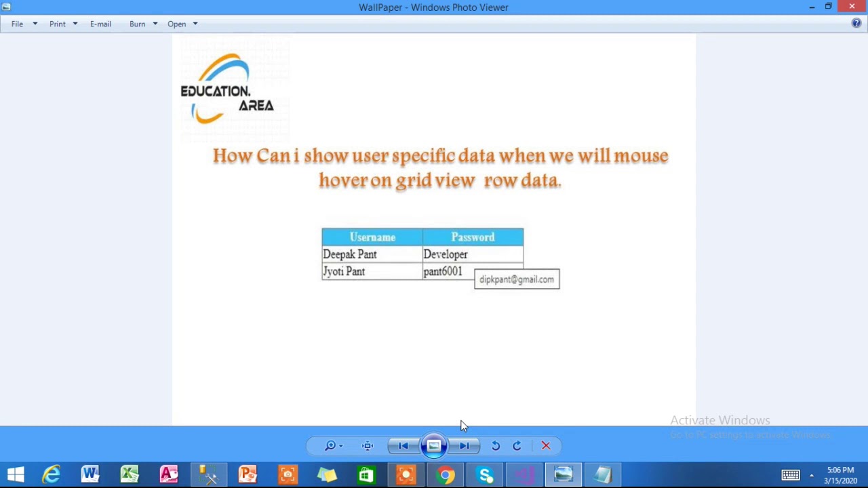
Task: Expand the Print dropdown arrow
Action: tap(75, 24)
